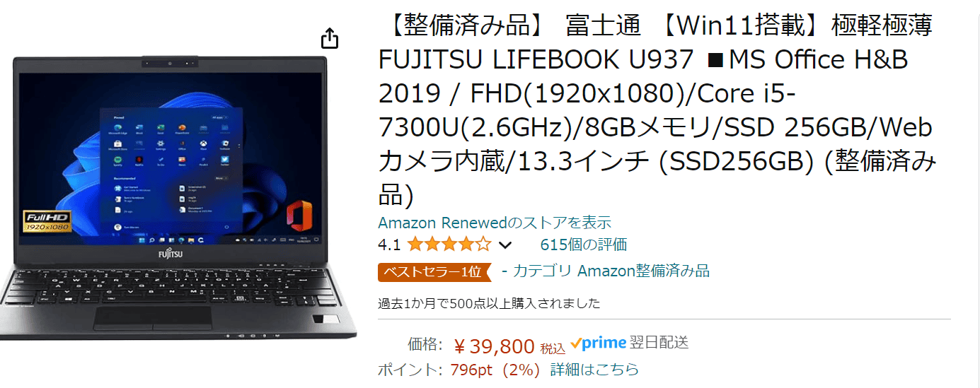Image resolution: width=980 pixels, height=388 pixels.
Task: Click the ベストセラー1位 badge
Action: point(434,271)
